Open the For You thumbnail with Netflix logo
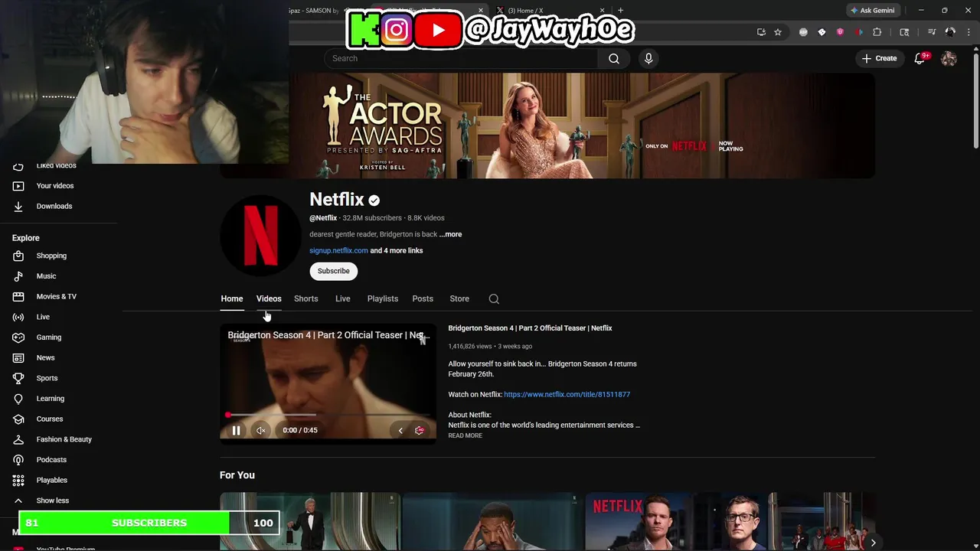980x551 pixels. (x=676, y=522)
